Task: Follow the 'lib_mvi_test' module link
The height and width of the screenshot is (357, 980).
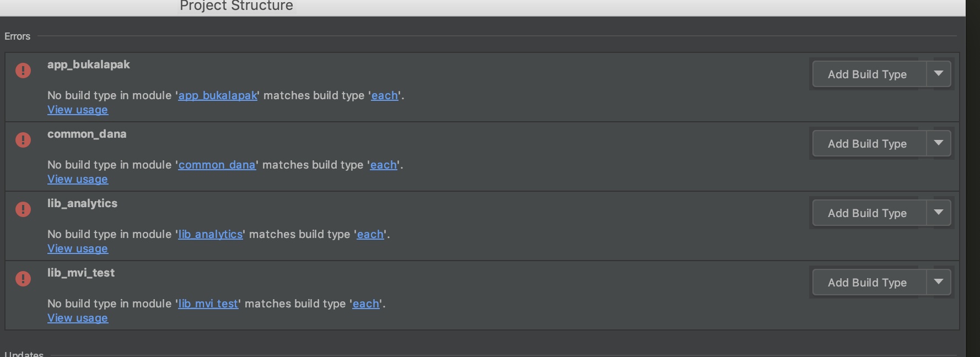Action: [x=208, y=304]
